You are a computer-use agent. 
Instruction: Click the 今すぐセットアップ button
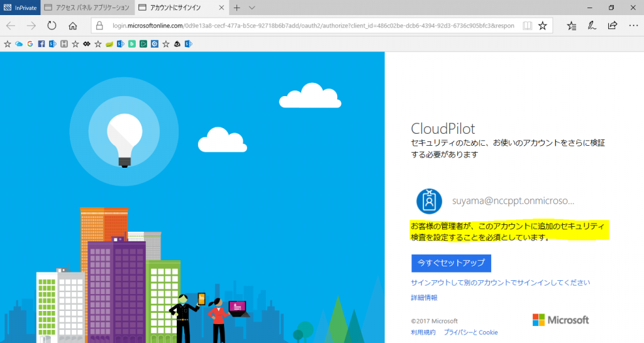(x=451, y=263)
